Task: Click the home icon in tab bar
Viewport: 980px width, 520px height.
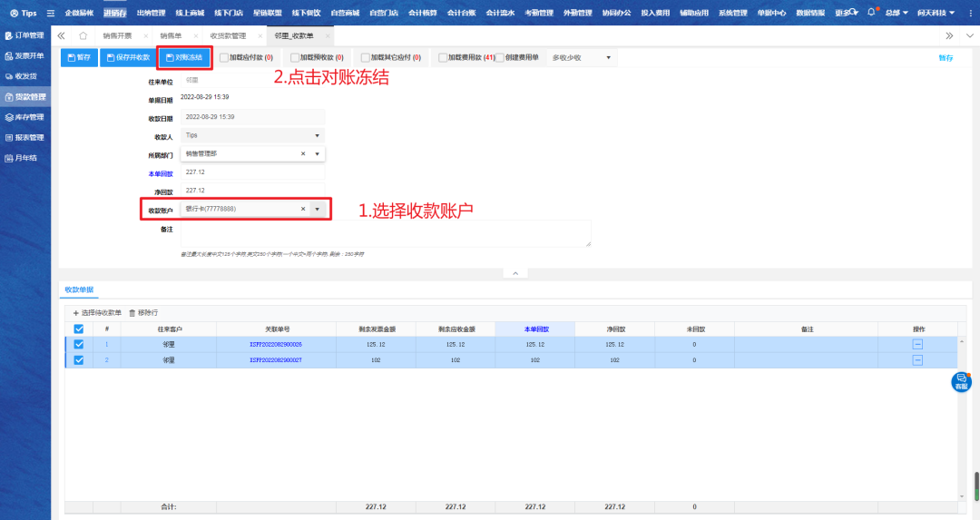Action: point(83,35)
